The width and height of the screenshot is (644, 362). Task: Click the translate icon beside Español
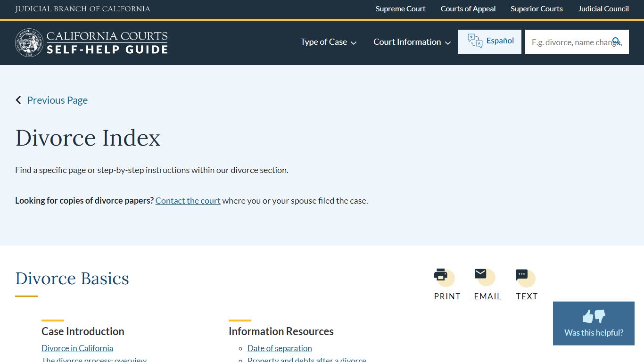(x=475, y=41)
